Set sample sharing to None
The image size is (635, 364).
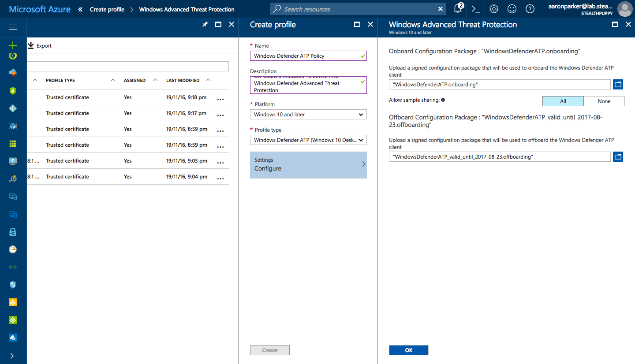604,101
